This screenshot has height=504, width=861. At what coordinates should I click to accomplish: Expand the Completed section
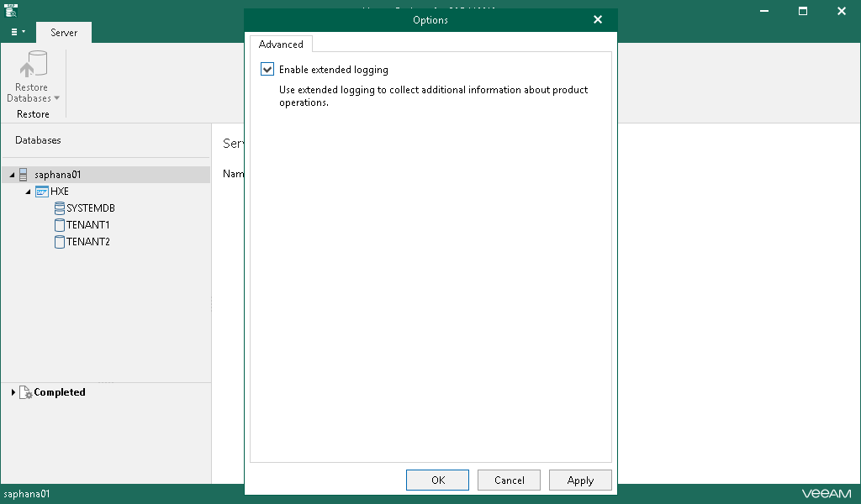(13, 392)
